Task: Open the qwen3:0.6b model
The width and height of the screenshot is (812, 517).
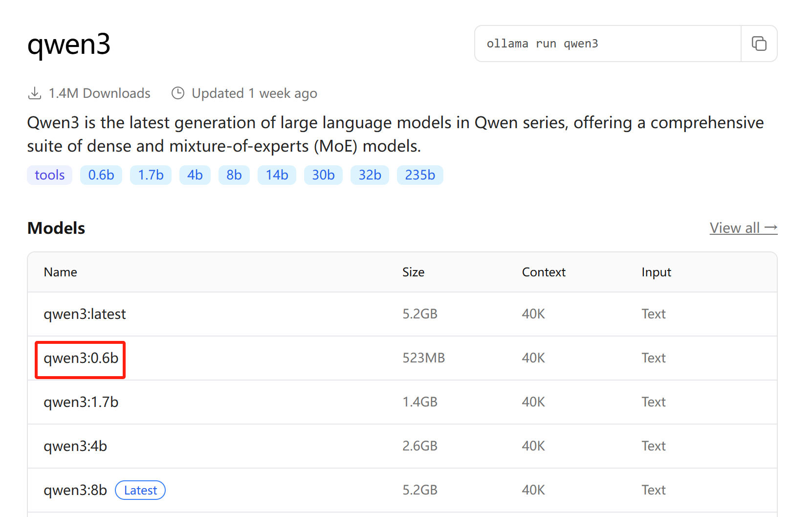Action: [x=81, y=358]
